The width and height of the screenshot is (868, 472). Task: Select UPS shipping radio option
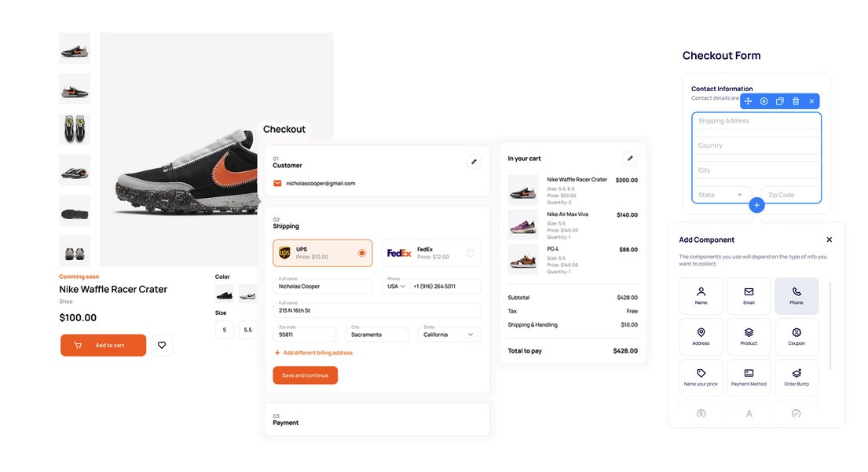[x=361, y=253]
